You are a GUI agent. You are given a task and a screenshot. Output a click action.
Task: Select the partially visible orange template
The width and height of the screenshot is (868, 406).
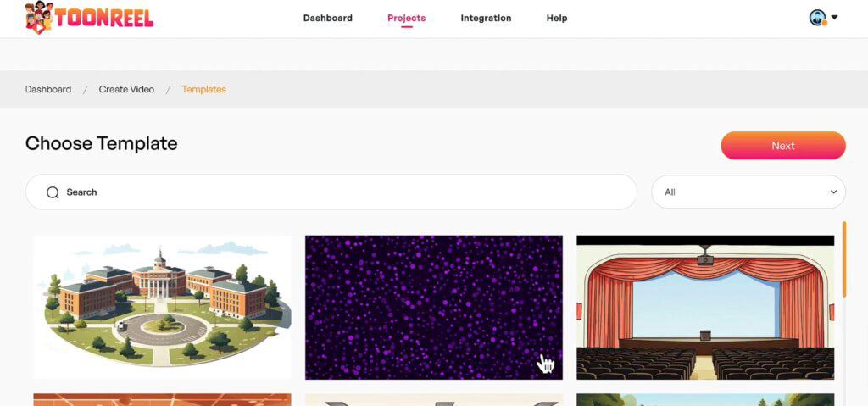tap(162, 400)
